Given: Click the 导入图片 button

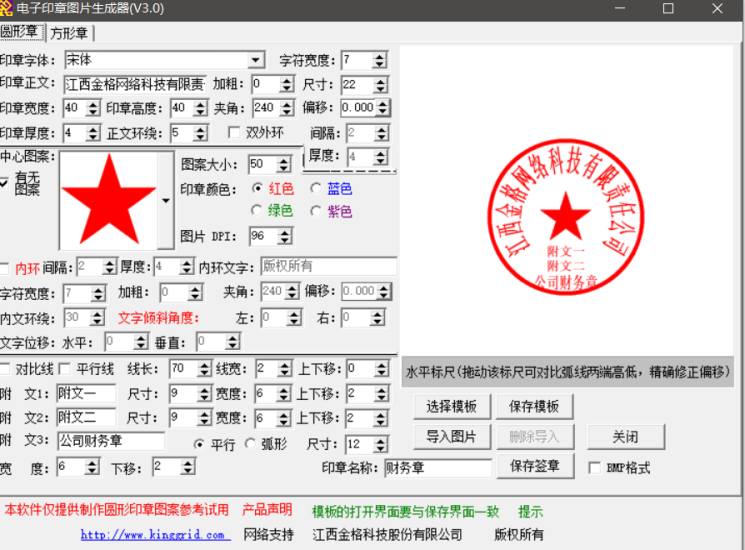Looking at the screenshot, I should click(x=451, y=437).
